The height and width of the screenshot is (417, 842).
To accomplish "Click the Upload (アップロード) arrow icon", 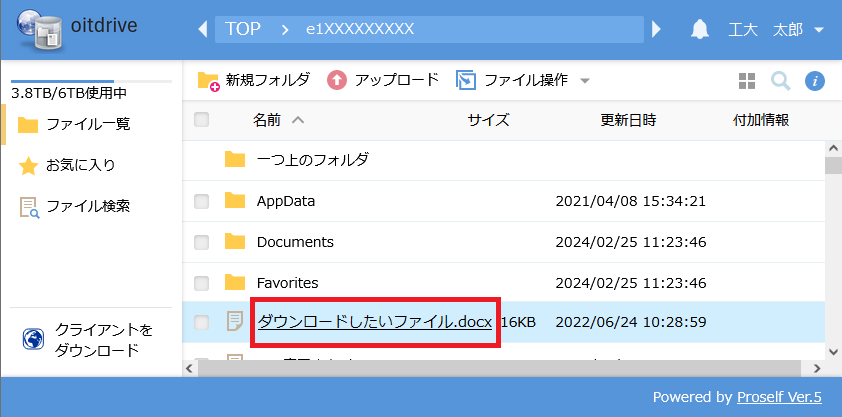I will coord(337,80).
